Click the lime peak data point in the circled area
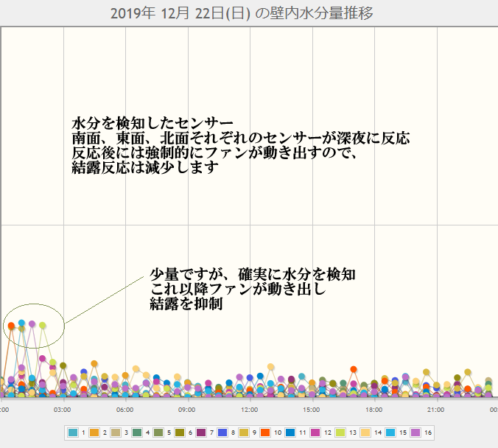Image resolution: width=498 pixels, height=448 pixels. [42, 326]
